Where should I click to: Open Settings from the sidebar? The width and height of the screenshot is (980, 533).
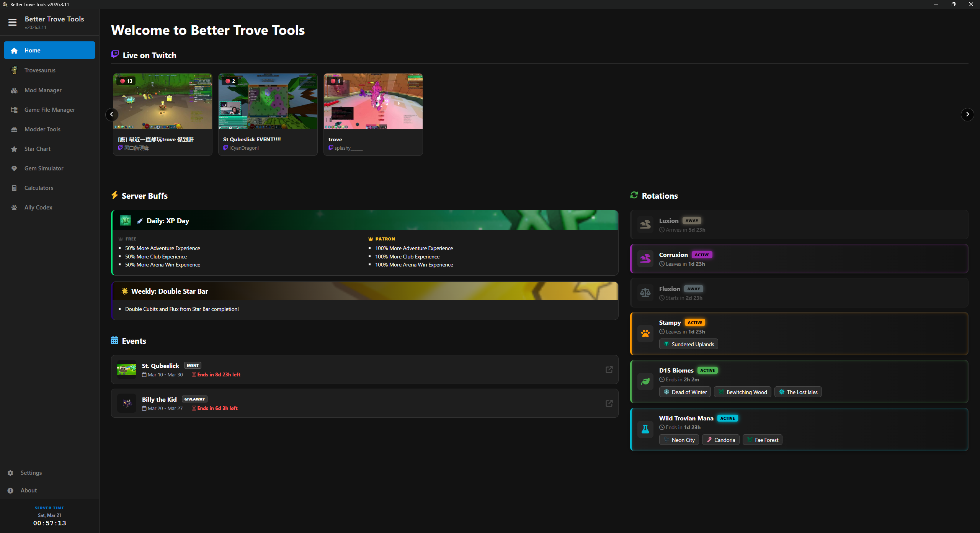point(31,473)
